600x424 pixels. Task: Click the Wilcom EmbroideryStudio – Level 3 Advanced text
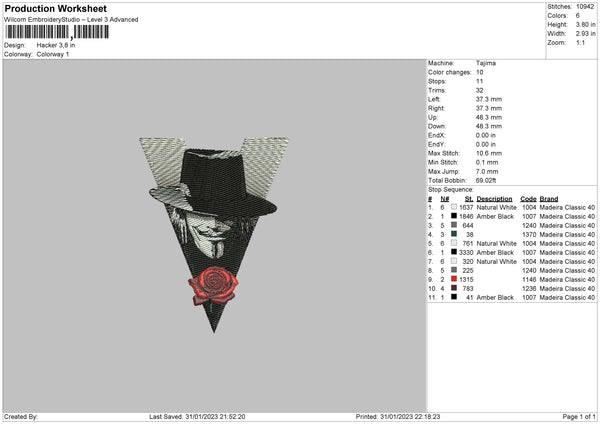71,20
